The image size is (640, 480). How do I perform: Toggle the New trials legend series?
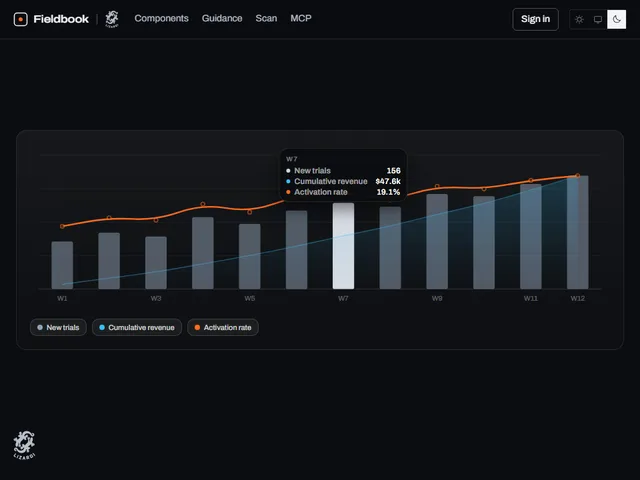pyautogui.click(x=58, y=327)
